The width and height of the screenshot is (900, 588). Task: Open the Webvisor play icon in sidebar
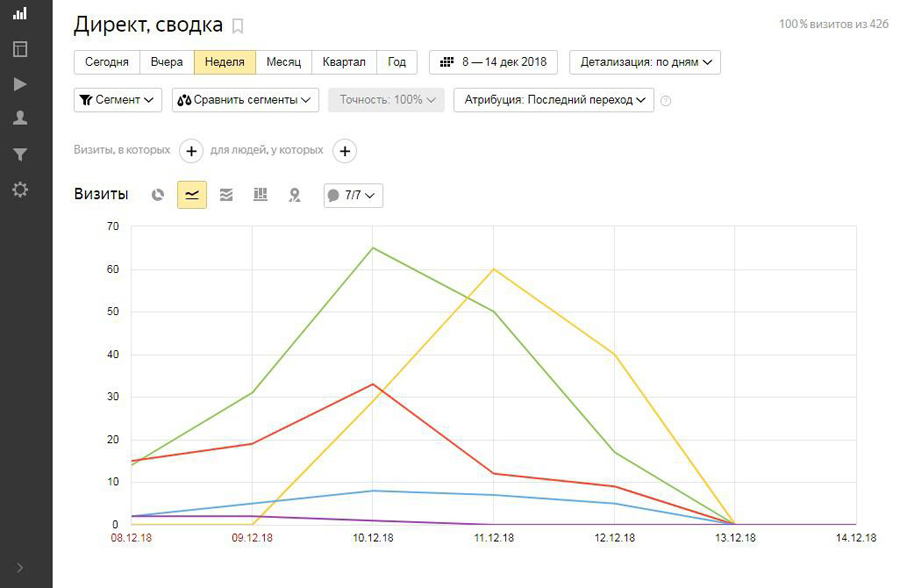tap(19, 83)
